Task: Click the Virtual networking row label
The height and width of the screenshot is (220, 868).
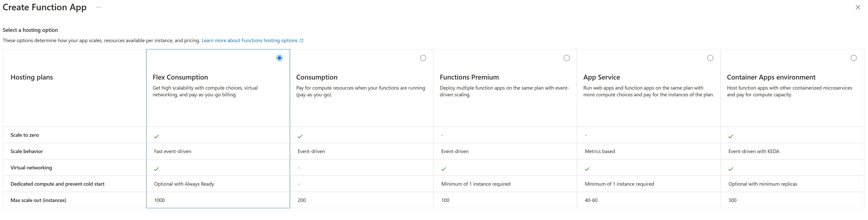Action: (31, 168)
